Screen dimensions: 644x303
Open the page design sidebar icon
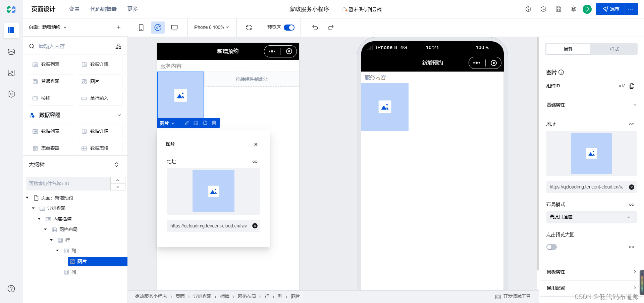click(x=11, y=30)
